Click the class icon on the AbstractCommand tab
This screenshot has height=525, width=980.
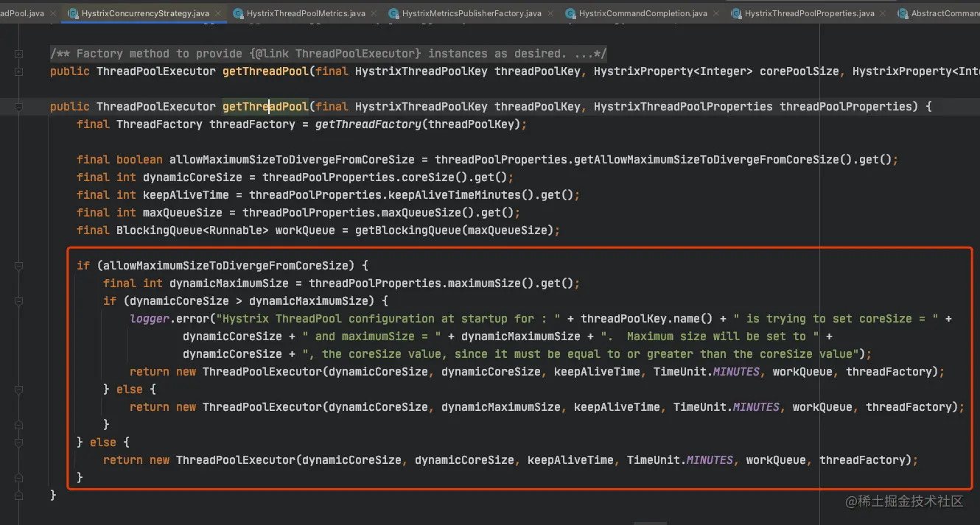(x=902, y=13)
